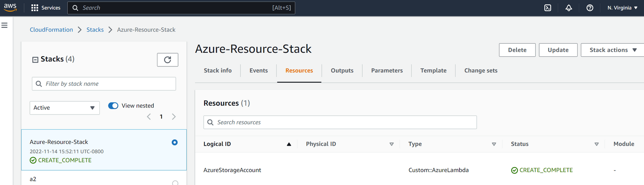The width and height of the screenshot is (644, 185).
Task: Select the Custom::AzureLambda type cell
Action: click(439, 170)
